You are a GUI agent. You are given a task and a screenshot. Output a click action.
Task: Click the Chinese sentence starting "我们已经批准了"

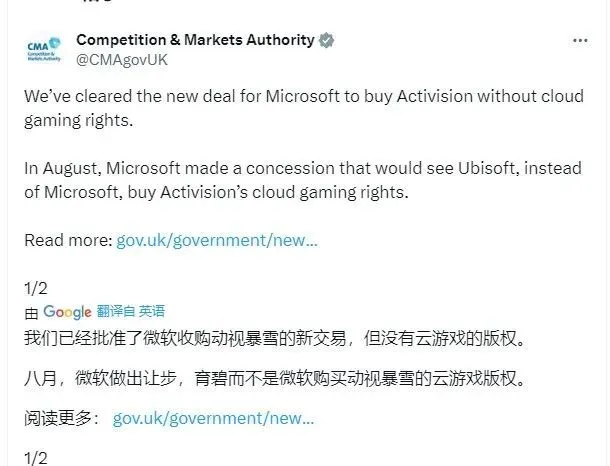tap(275, 338)
